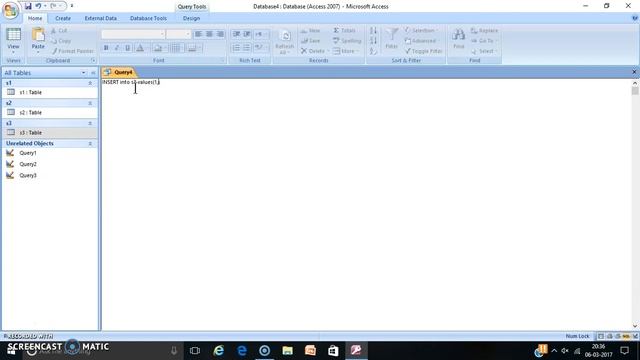Open Microsoft Store from taskbar
The height and width of the screenshot is (360, 640).
coord(333,350)
